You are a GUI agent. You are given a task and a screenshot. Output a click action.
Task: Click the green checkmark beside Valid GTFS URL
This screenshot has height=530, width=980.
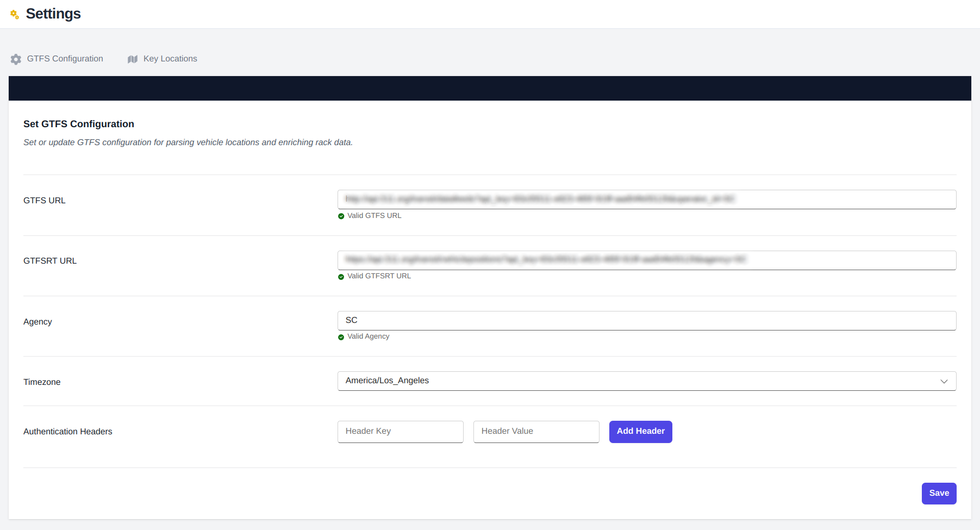point(341,216)
